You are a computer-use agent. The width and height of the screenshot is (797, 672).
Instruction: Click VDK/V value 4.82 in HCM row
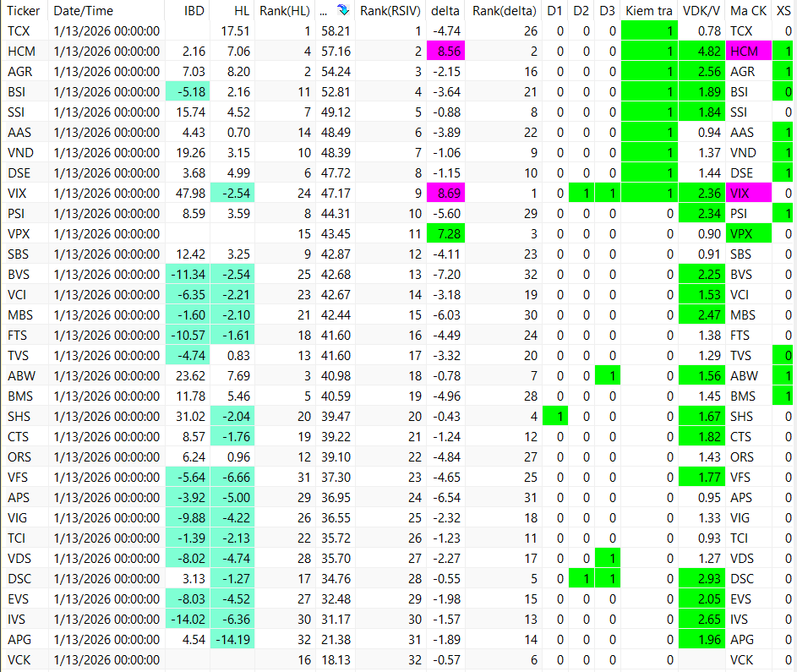tap(702, 52)
